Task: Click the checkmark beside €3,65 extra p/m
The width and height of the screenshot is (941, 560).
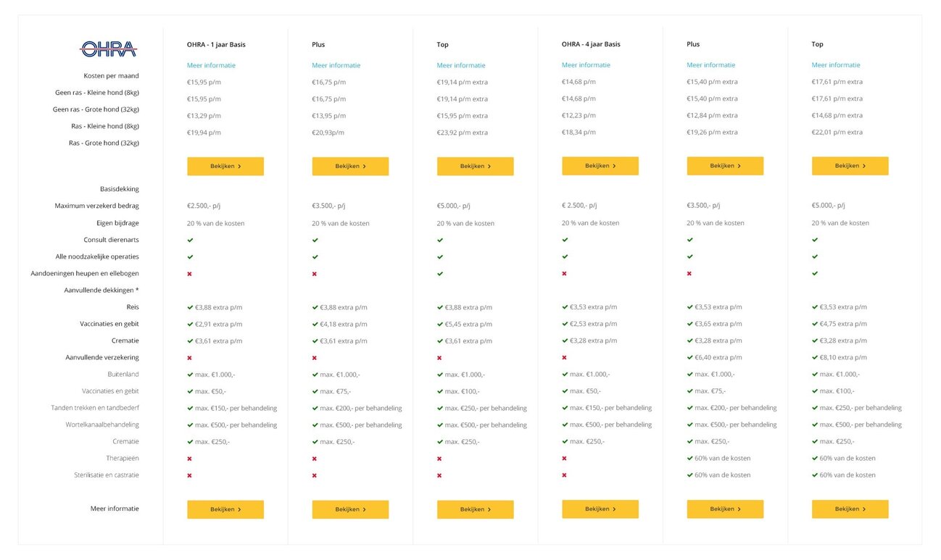Action: (x=690, y=323)
